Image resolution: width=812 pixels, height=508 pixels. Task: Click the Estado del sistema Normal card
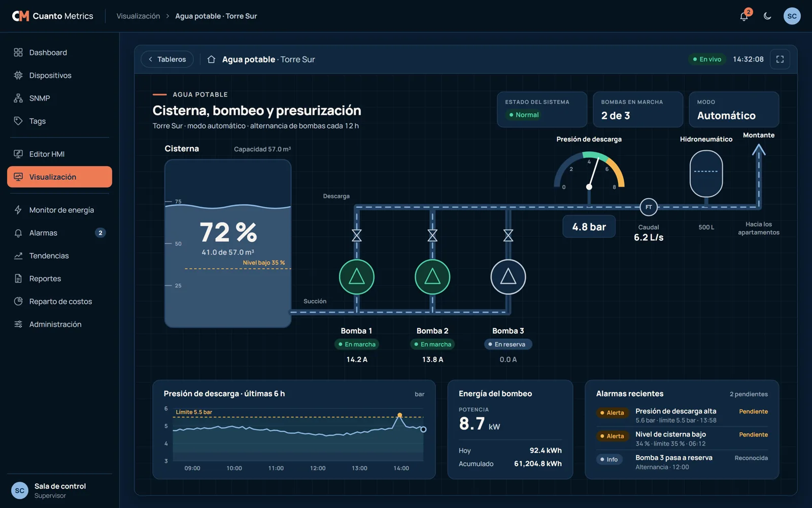pyautogui.click(x=542, y=109)
